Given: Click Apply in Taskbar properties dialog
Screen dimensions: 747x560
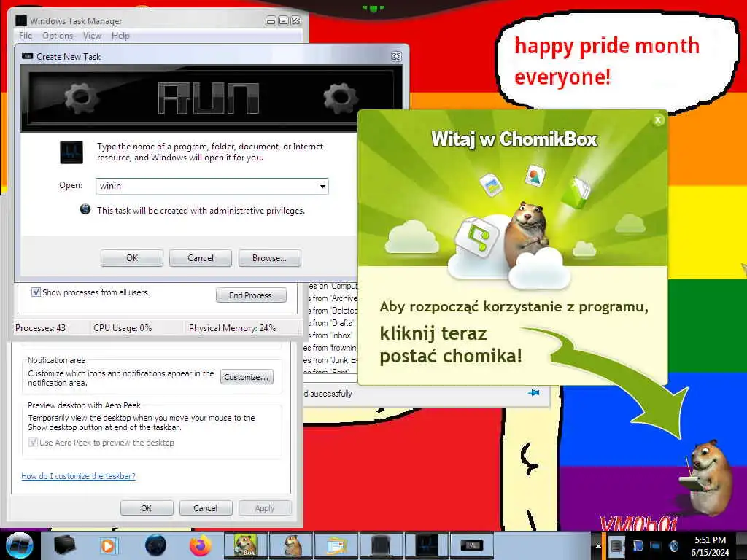Looking at the screenshot, I should (x=265, y=508).
